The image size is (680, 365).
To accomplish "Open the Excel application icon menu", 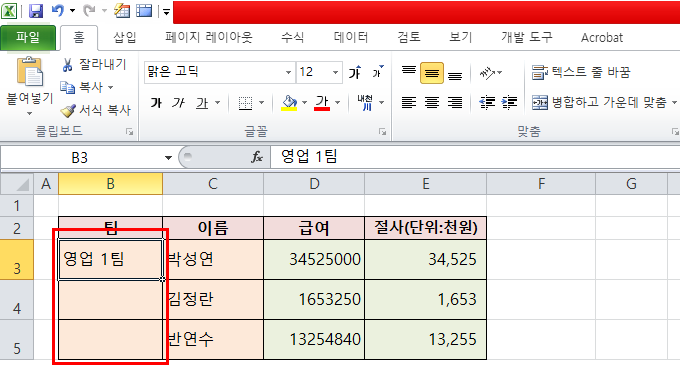I will (9, 11).
